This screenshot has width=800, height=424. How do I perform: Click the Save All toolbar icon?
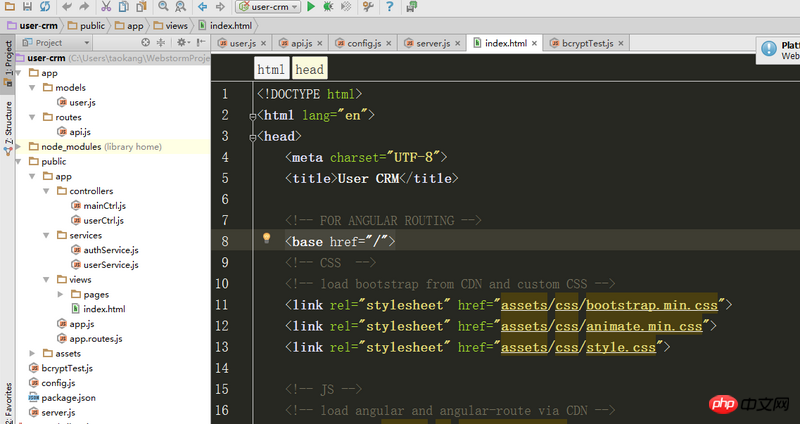pos(27,7)
